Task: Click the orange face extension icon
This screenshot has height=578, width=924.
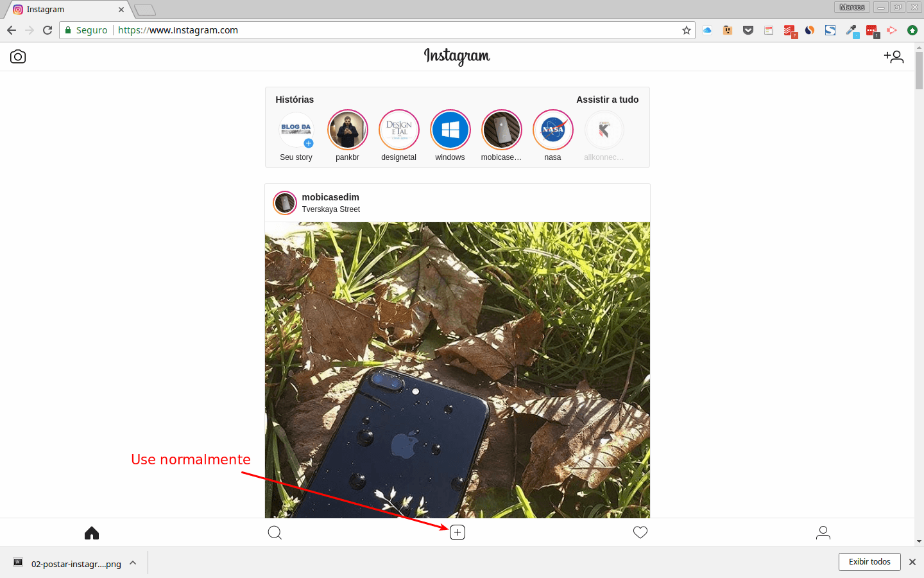Action: coord(728,30)
